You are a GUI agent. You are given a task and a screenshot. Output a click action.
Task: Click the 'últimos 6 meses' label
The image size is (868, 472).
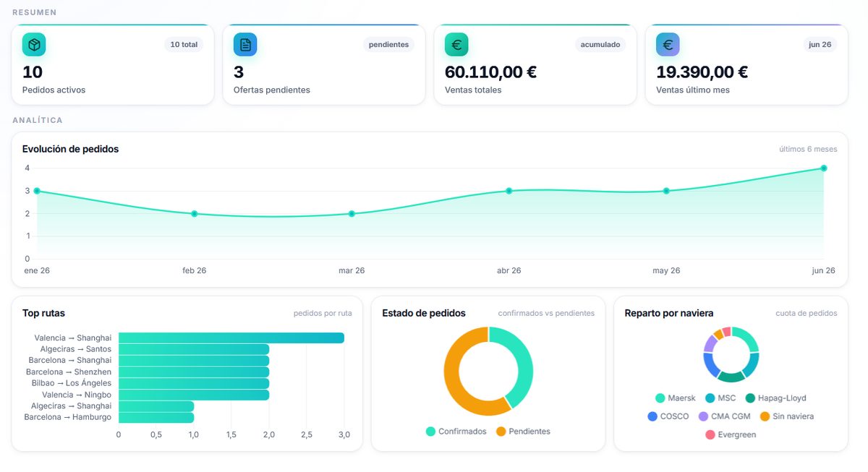[808, 150]
